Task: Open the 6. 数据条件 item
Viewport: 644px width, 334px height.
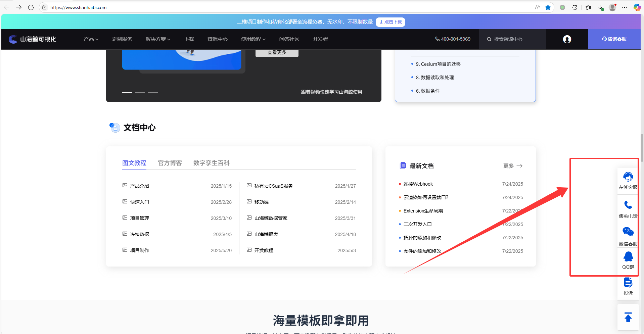Action: tap(427, 91)
